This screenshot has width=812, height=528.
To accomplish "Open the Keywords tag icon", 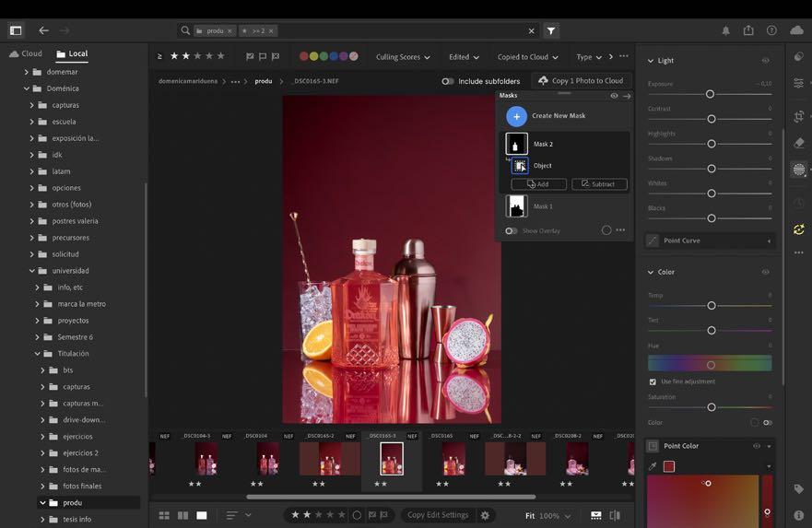I will tap(798, 489).
